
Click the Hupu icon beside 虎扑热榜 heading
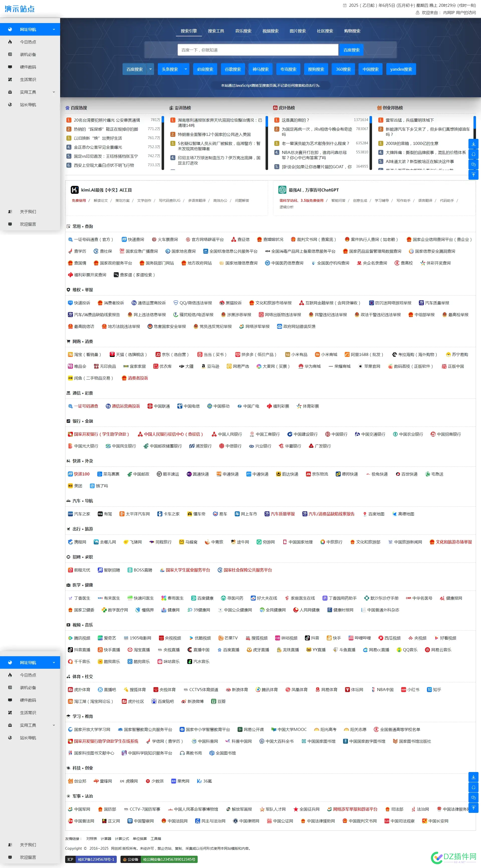click(x=275, y=108)
